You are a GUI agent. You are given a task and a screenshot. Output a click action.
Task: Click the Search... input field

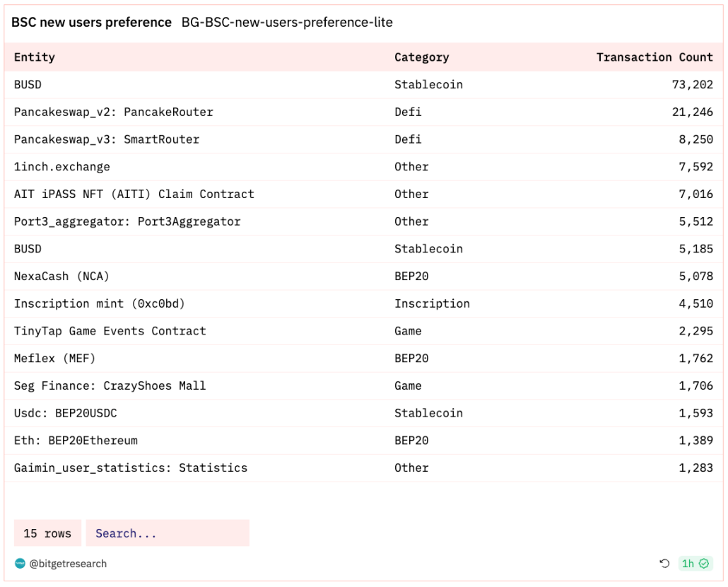[x=168, y=533]
